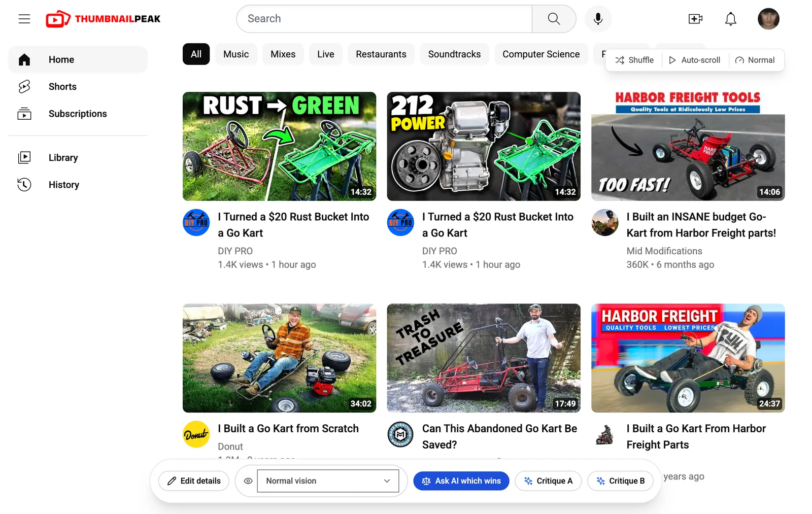812x514 pixels.
Task: Open notifications bell icon
Action: 730,19
